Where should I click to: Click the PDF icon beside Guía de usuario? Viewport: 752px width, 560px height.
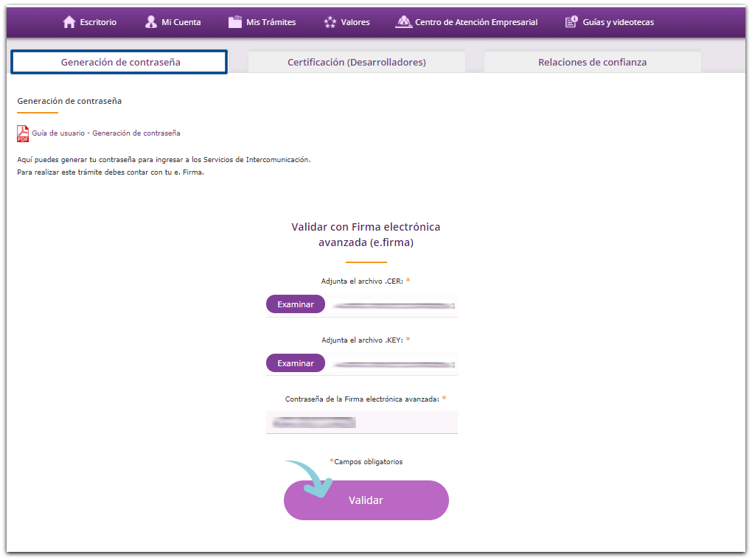(x=23, y=134)
